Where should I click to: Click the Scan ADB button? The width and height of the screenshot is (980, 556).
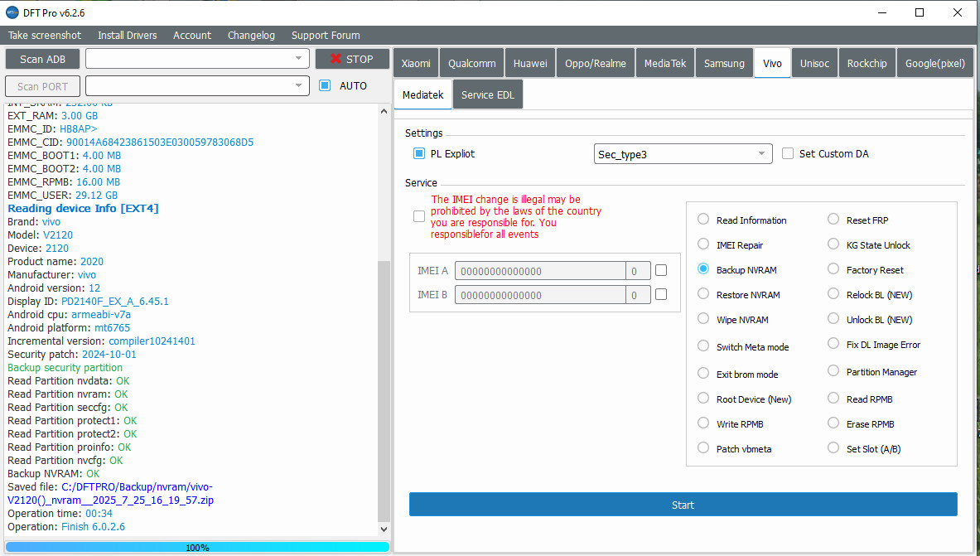pyautogui.click(x=42, y=59)
